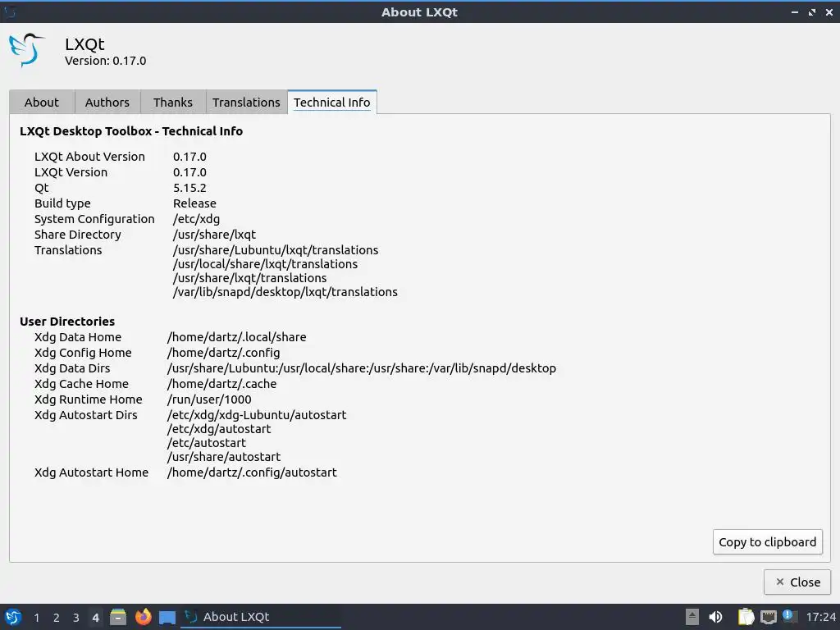Click the Copy to clipboard button
The width and height of the screenshot is (840, 630).
(x=767, y=541)
